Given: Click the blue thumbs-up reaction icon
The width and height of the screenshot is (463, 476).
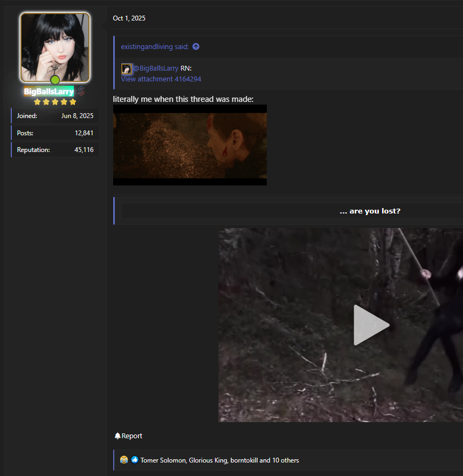Looking at the screenshot, I should [135, 460].
